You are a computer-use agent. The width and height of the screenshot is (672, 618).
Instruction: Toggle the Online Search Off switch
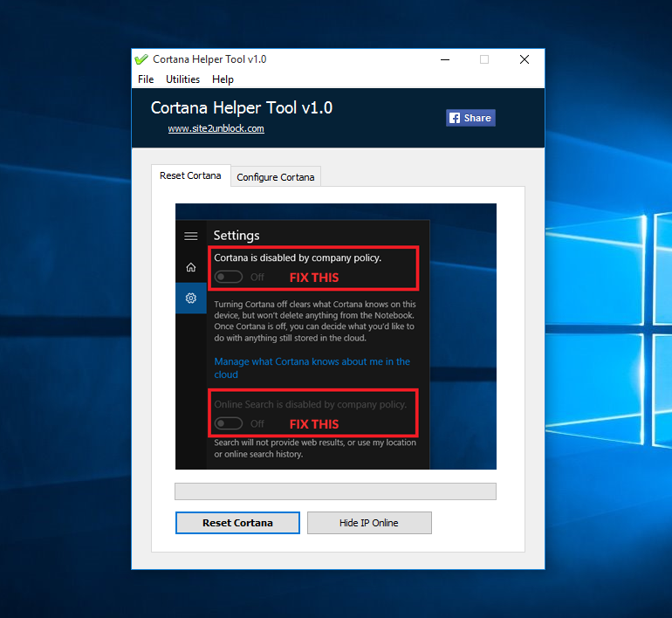229,423
